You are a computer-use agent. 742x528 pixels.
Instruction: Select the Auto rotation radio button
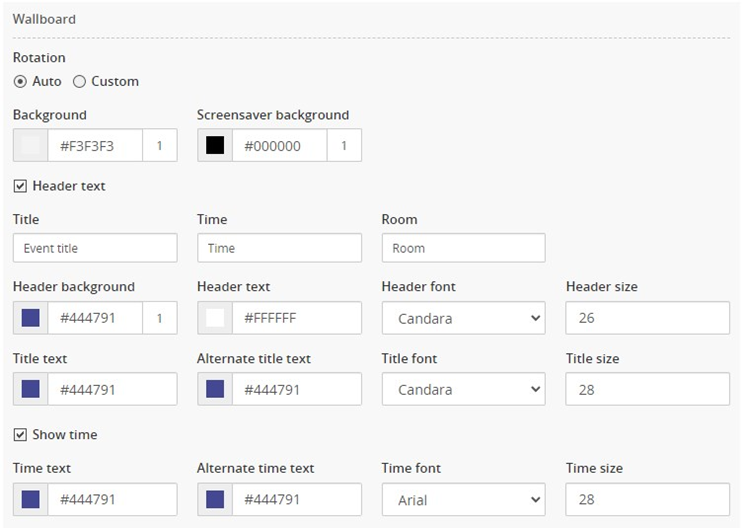click(20, 82)
